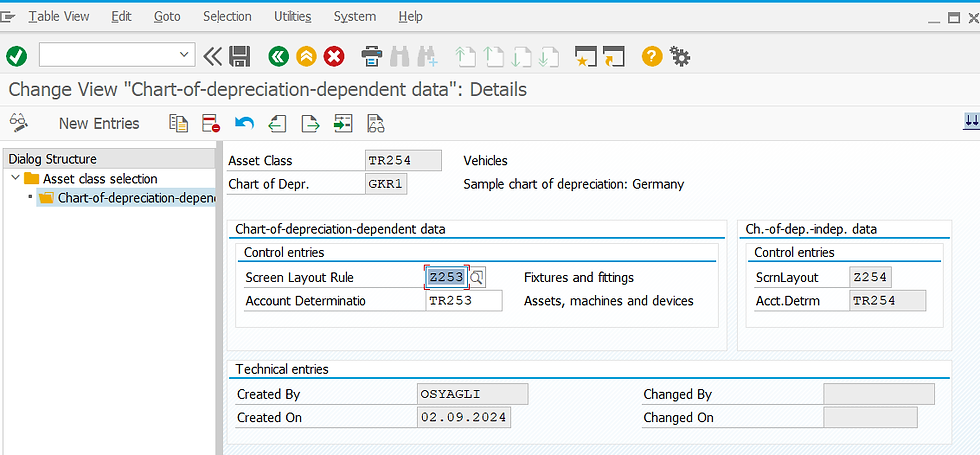980x455 pixels.
Task: Click the Save floppy disk icon
Action: click(x=240, y=57)
